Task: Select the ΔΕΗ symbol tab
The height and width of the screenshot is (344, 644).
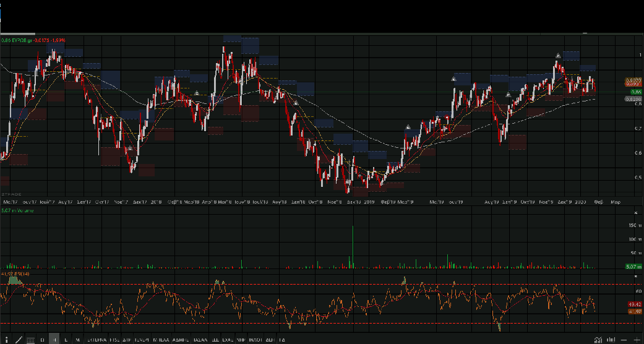Action: (270, 340)
